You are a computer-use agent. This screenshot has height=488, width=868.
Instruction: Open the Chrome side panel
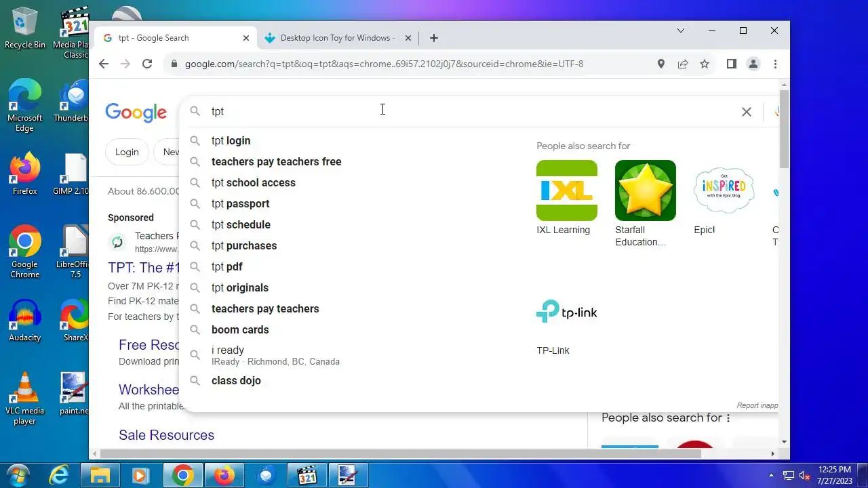click(731, 64)
